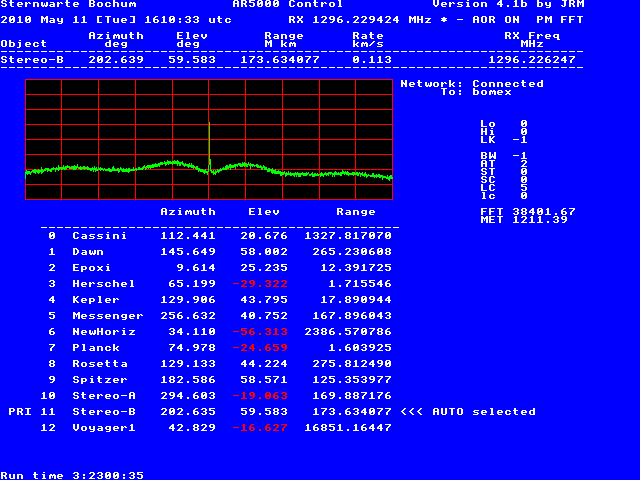This screenshot has width=640, height=480.
Task: Click the tracked RX Freq 1296.226247
Action: 532,60
